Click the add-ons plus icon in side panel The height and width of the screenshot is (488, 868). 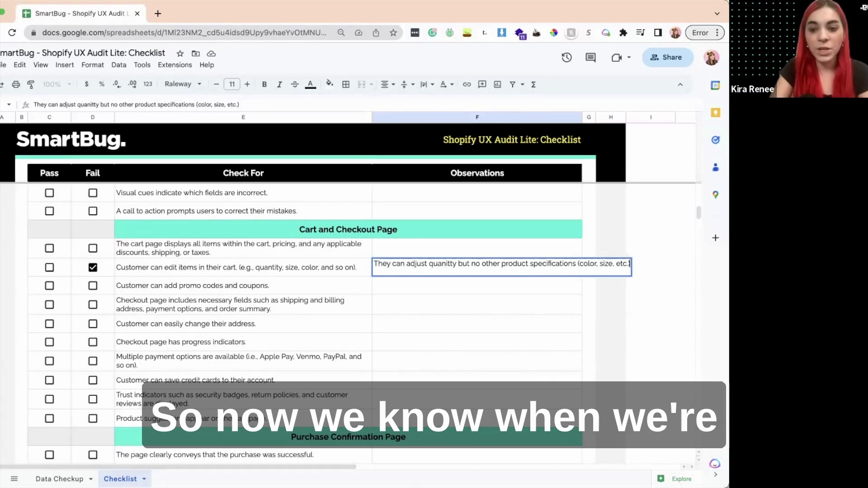tap(715, 238)
